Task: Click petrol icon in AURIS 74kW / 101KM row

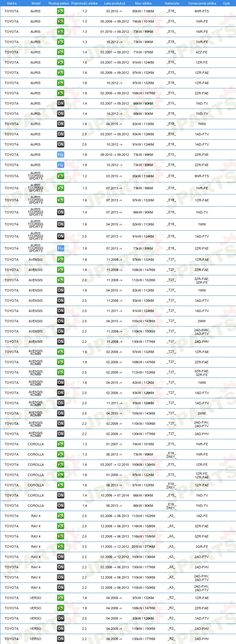Action: click(60, 21)
